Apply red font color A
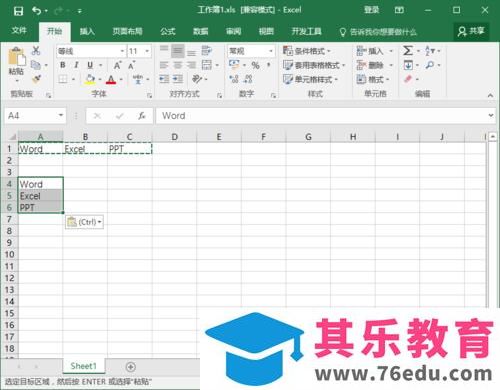 111,79
